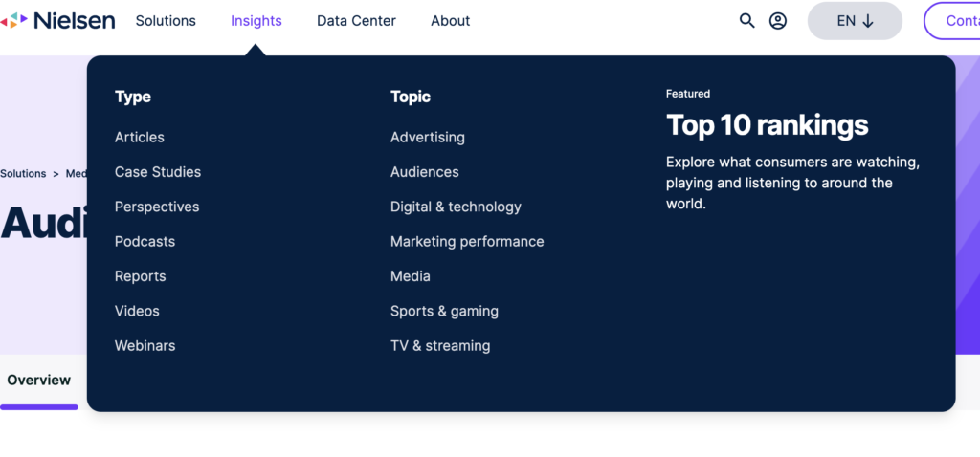Collapse the Insights menu
The height and width of the screenshot is (457, 980).
[x=256, y=21]
